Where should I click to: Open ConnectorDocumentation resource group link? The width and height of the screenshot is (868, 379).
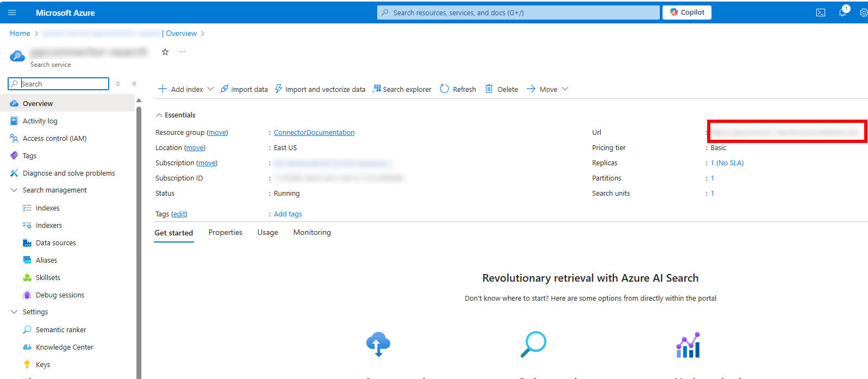(x=314, y=132)
